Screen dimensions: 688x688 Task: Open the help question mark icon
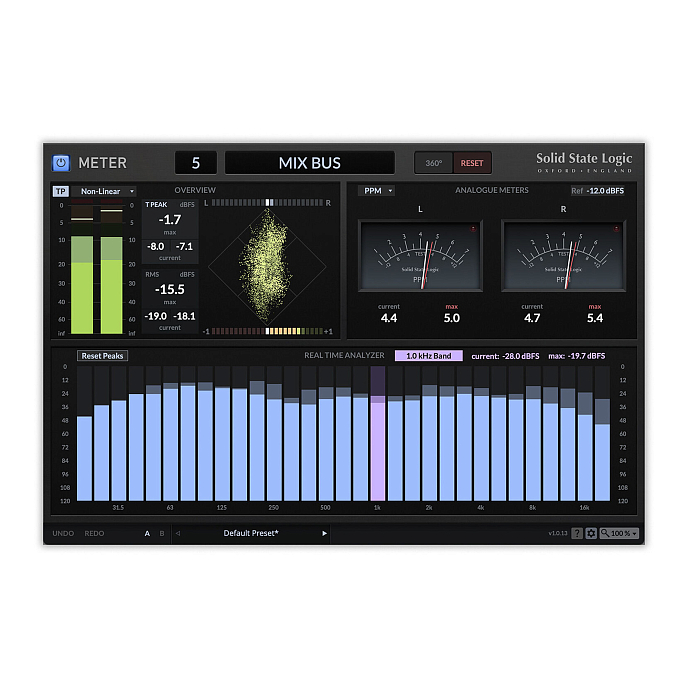[x=577, y=534]
